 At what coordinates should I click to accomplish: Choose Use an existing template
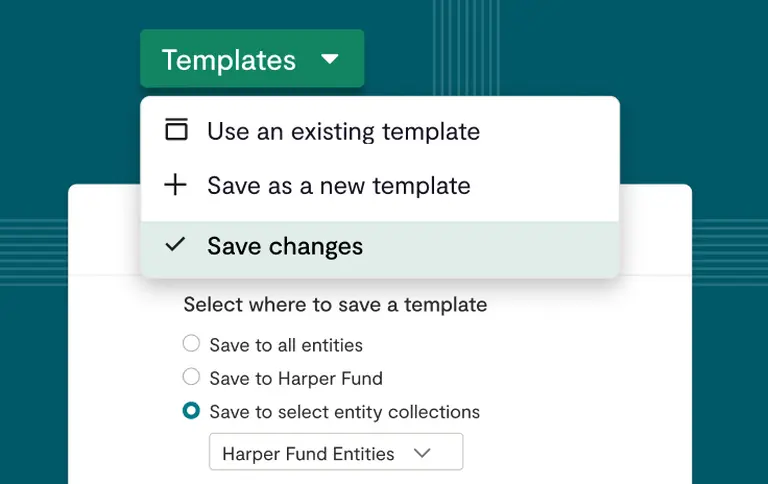(x=343, y=131)
